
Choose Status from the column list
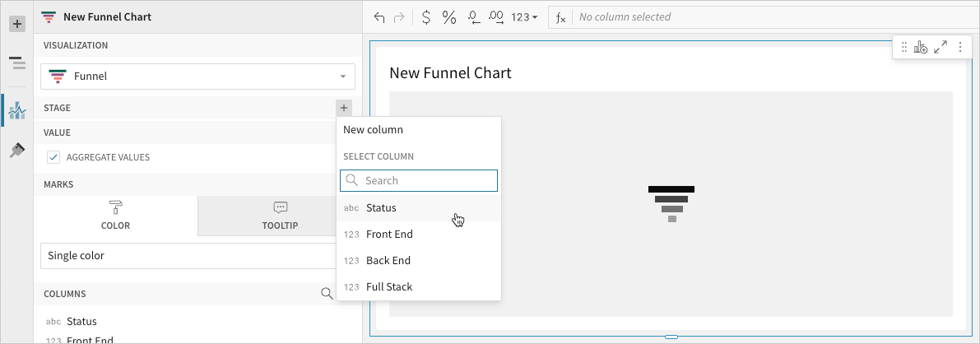click(x=381, y=208)
